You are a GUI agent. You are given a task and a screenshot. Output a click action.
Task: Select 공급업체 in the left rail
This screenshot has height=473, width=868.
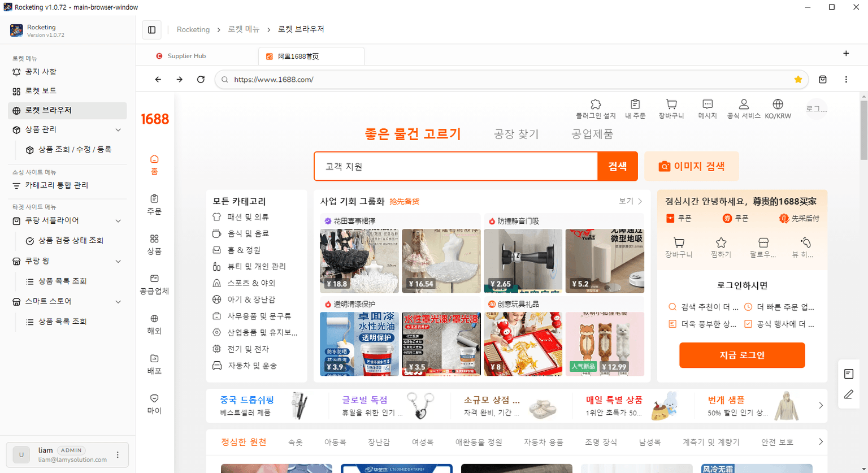[154, 285]
